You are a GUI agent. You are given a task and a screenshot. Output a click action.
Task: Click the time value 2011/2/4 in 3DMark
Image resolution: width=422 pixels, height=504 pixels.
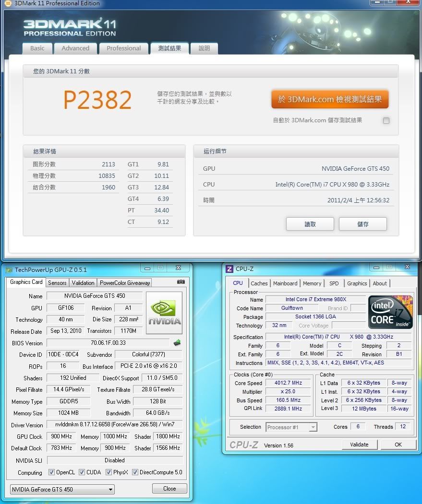358,200
